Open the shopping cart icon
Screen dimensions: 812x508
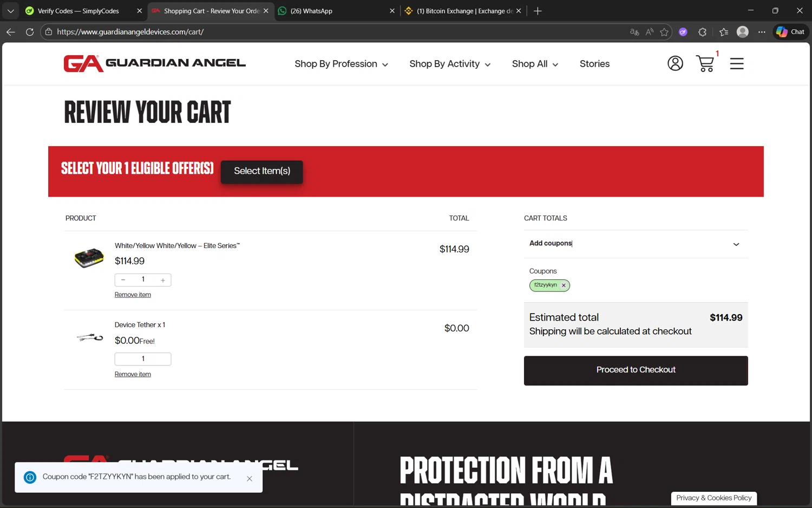tap(705, 64)
